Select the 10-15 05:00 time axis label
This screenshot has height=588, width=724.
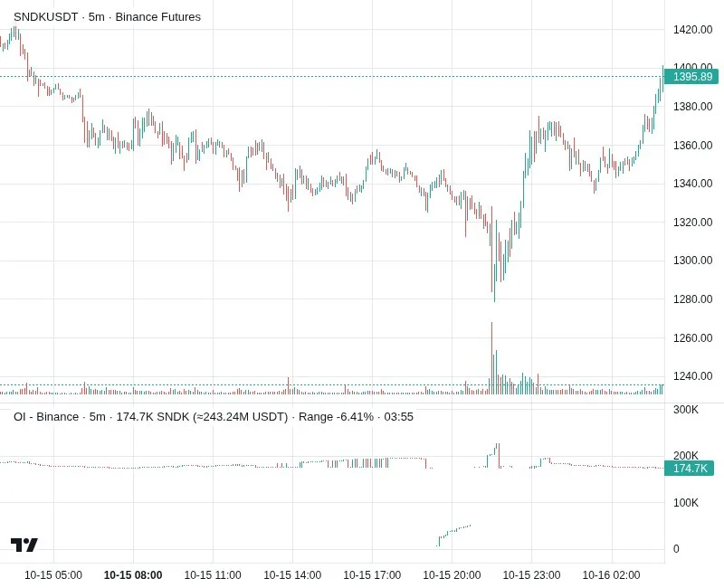pyautogui.click(x=53, y=575)
